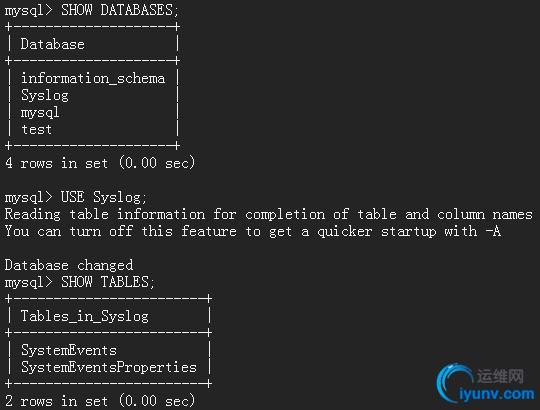540x410 pixels.
Task: Click the 4 rows in set result line
Action: tap(100, 163)
